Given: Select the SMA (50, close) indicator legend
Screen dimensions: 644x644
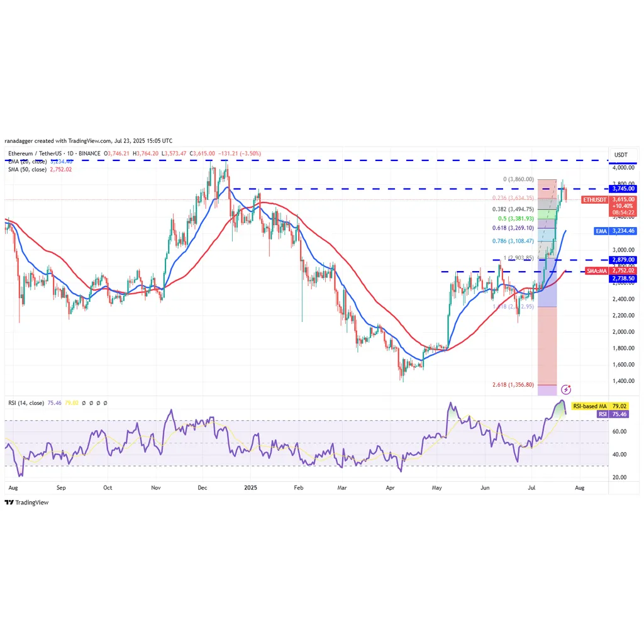Looking at the screenshot, I should tap(27, 170).
